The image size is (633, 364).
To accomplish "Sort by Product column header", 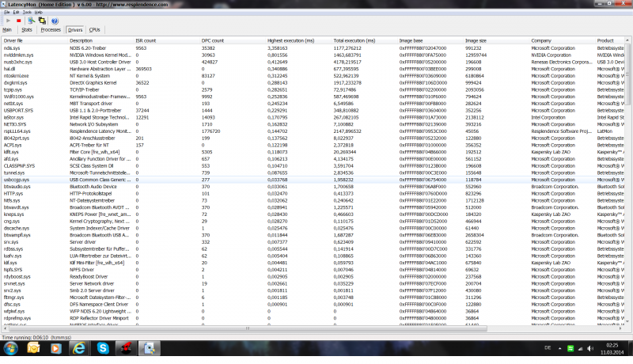I will [x=609, y=41].
